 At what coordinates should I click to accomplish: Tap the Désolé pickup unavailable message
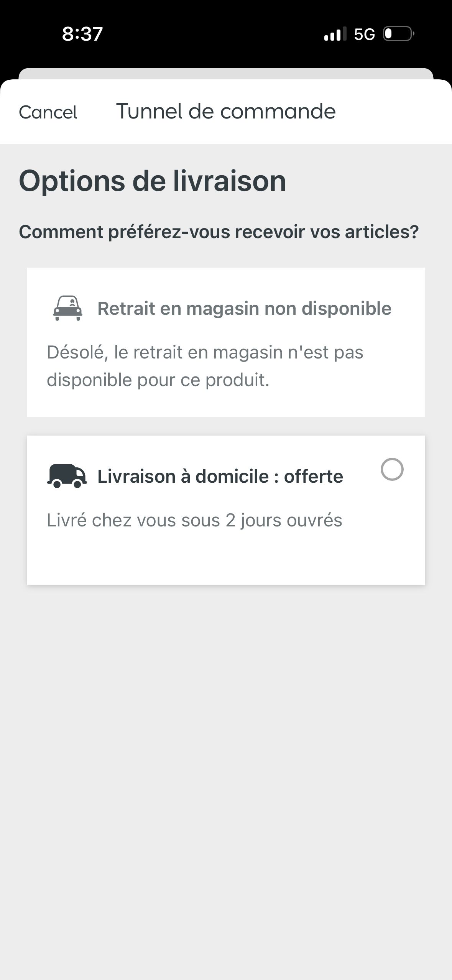(x=205, y=366)
